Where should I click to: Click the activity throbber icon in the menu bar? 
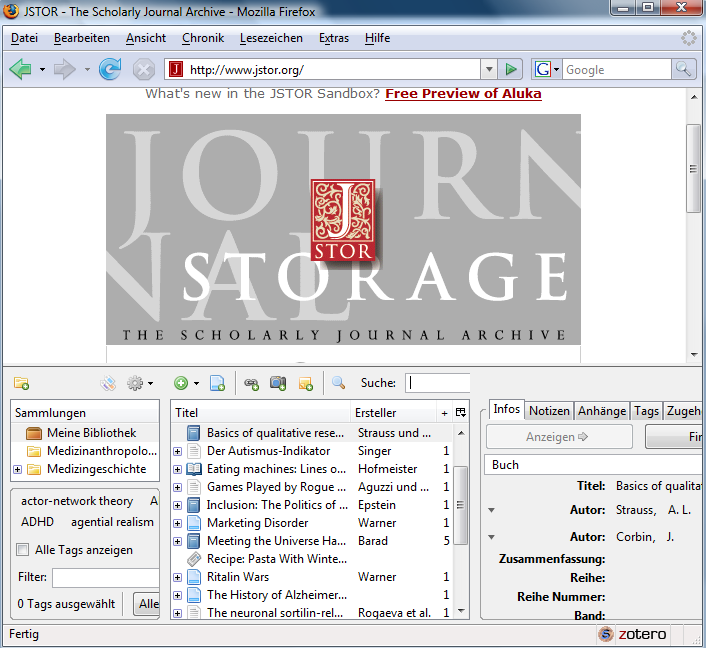(688, 38)
